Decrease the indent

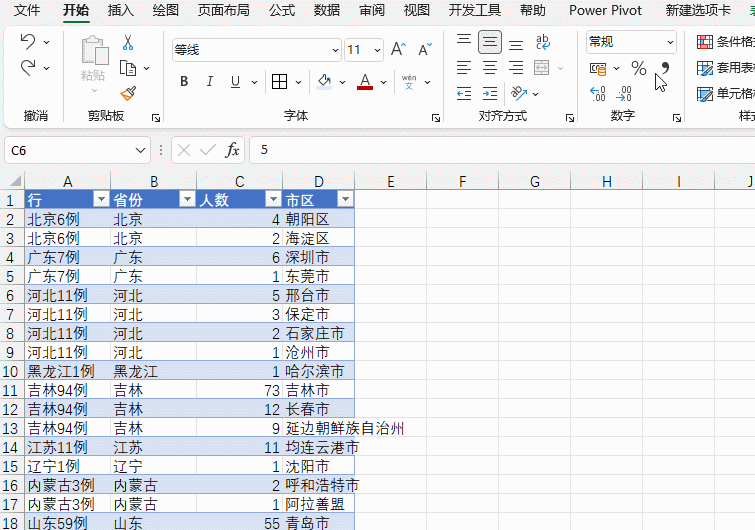[464, 93]
